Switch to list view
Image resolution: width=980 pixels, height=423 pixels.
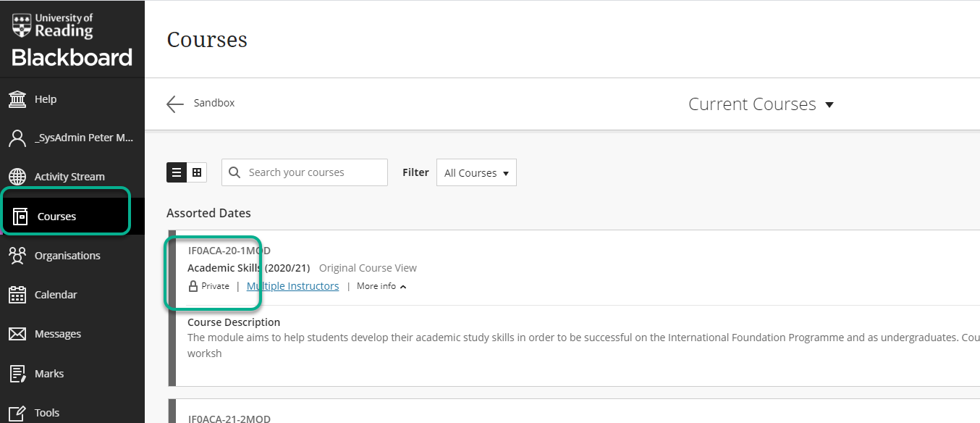(177, 172)
